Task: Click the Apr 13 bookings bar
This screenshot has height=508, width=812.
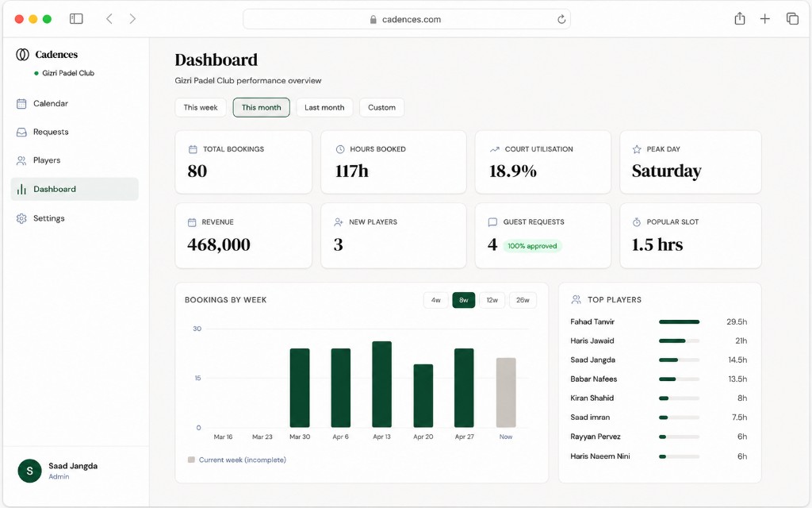Action: click(x=381, y=384)
